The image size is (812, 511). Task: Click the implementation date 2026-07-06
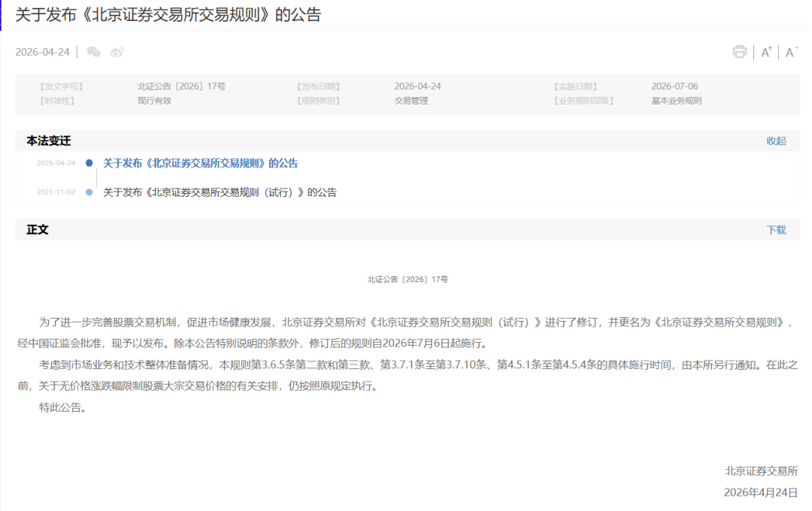click(x=674, y=86)
